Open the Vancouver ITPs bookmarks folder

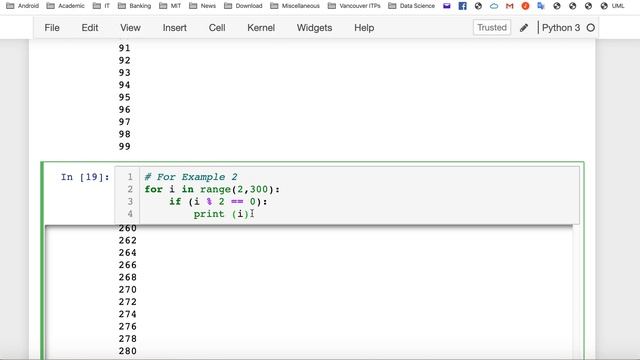[354, 6]
